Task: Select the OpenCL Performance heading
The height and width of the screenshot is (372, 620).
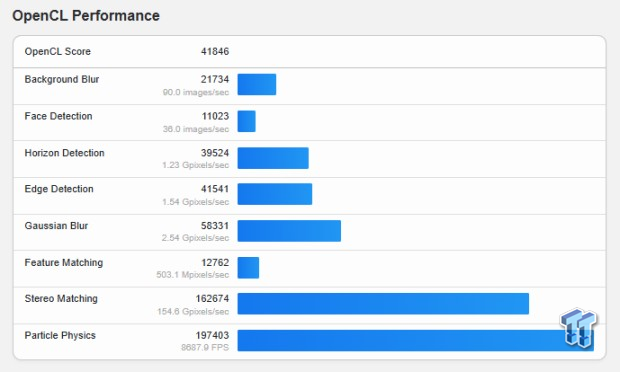Action: (86, 16)
